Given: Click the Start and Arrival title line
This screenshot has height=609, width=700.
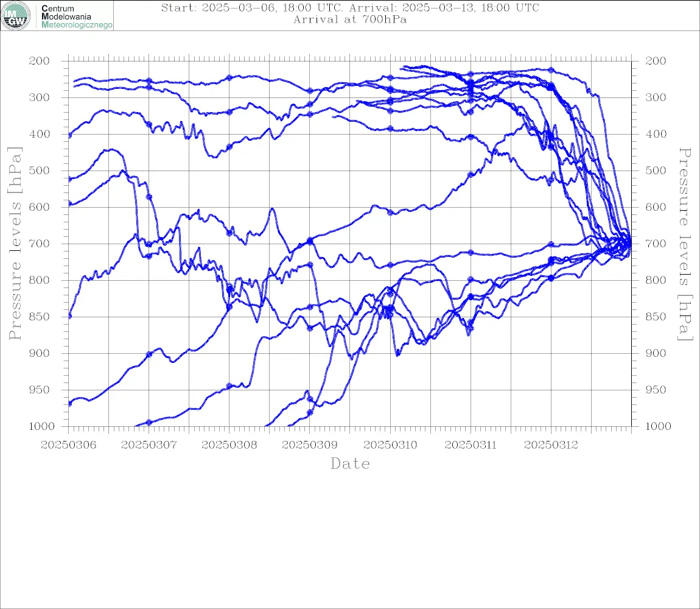Looking at the screenshot, I should (350, 7).
